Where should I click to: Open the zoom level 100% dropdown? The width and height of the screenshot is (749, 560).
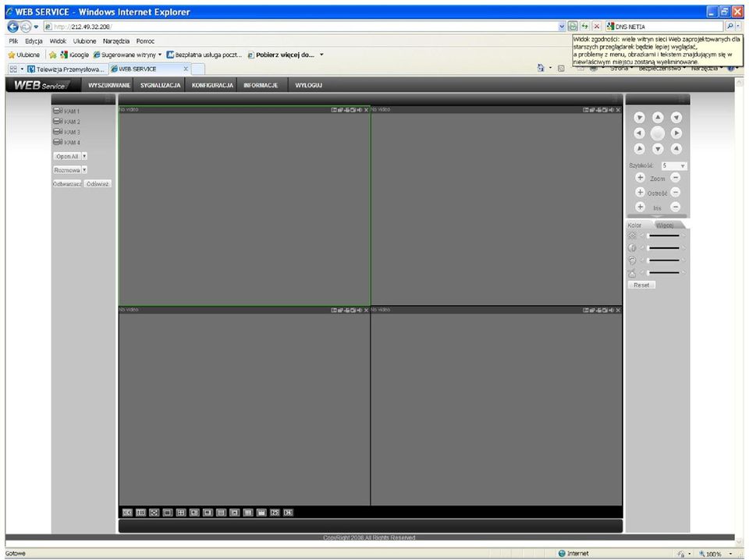click(x=730, y=554)
